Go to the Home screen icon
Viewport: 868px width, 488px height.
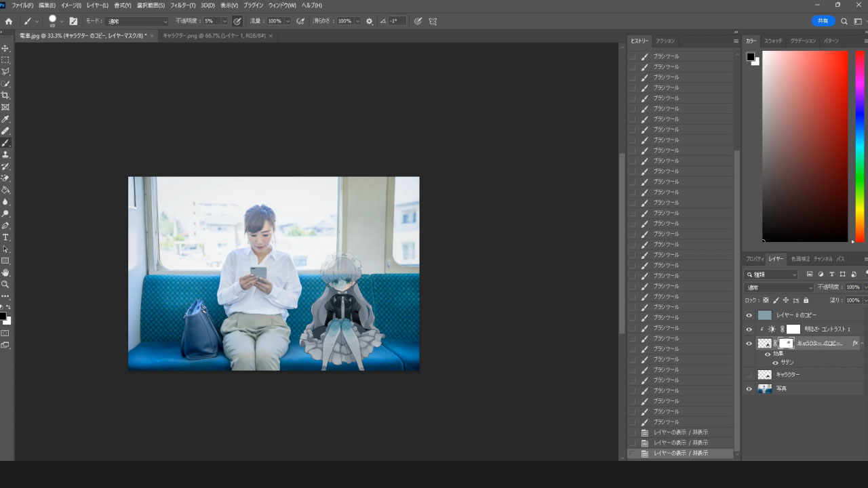(8, 21)
